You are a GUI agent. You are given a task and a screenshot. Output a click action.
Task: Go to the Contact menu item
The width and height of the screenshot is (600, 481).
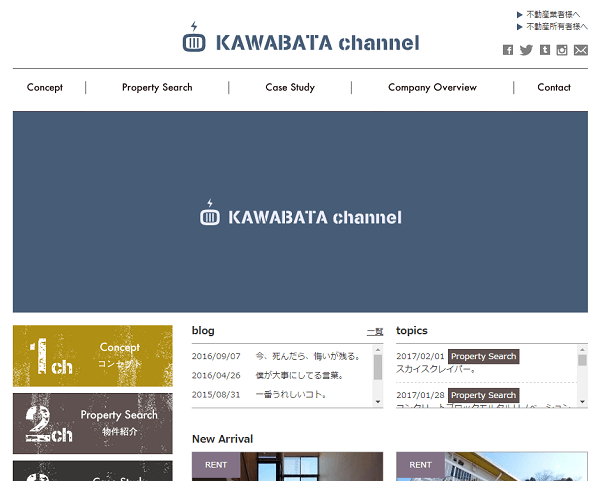pyautogui.click(x=554, y=88)
